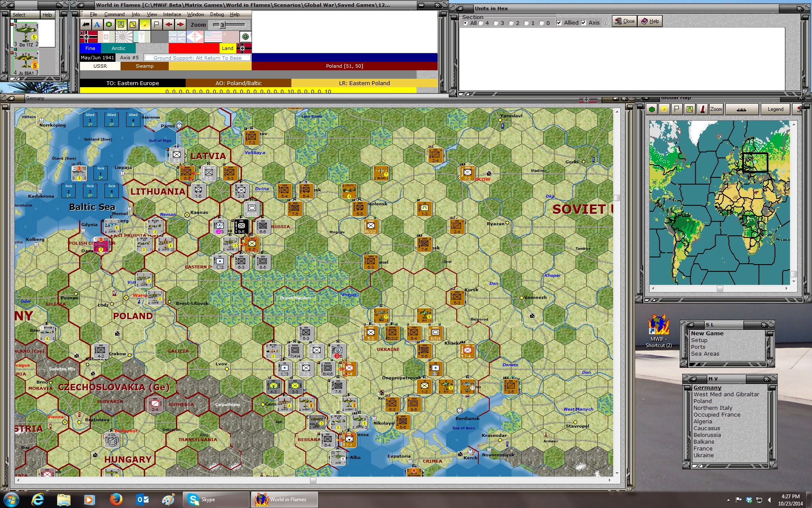Click the ship icon button in Global Map toolbar
Screen dimensions: 812x508
(741, 109)
